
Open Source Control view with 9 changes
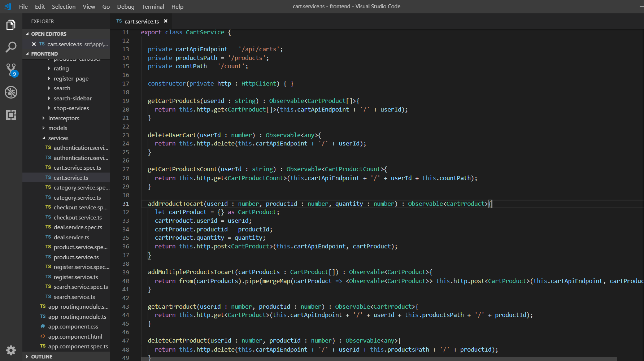point(11,70)
